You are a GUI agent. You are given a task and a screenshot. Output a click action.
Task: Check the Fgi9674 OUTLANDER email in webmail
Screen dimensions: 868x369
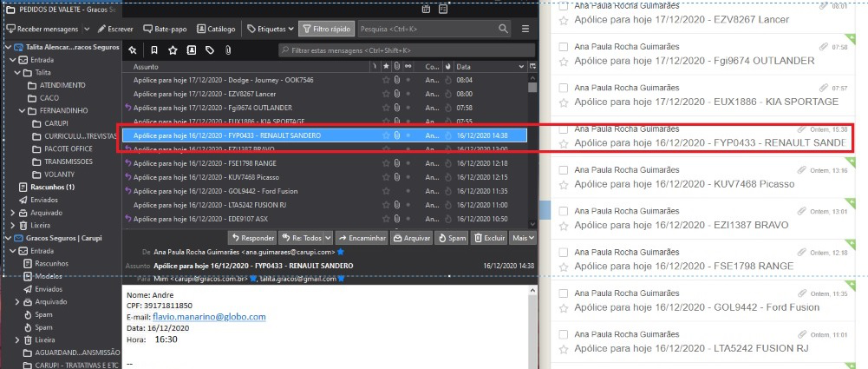click(564, 47)
